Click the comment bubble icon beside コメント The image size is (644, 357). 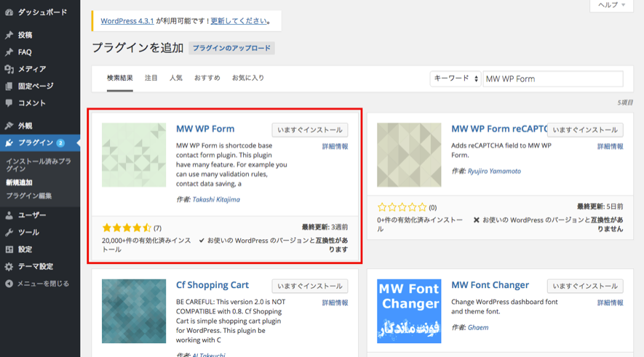click(x=9, y=103)
